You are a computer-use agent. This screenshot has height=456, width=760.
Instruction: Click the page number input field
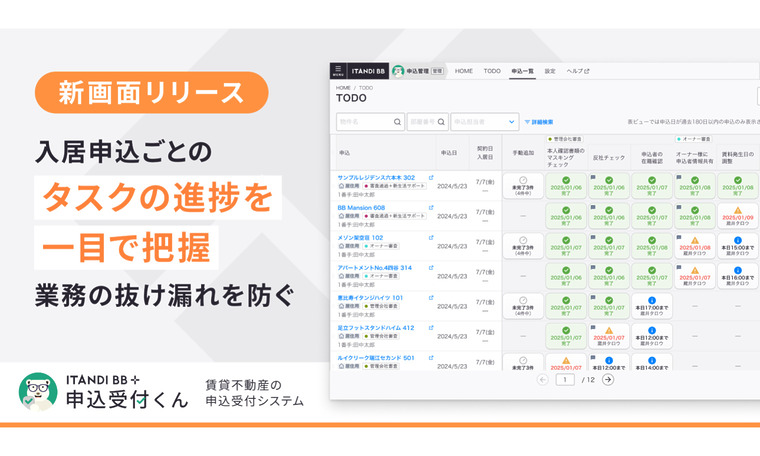click(566, 379)
